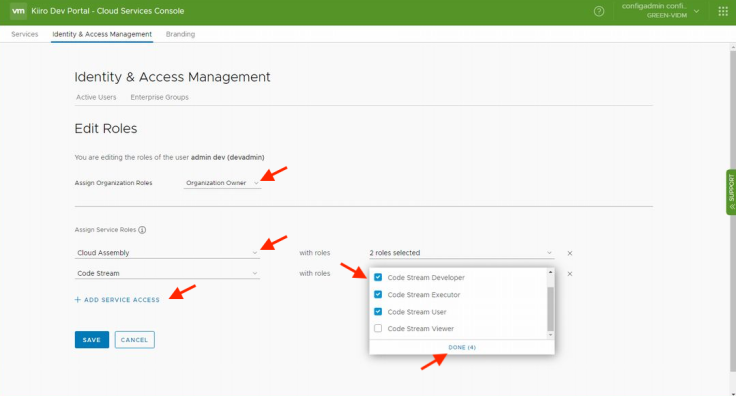This screenshot has height=396, width=736.
Task: Open the Cloud Assembly service dropdown
Action: [167, 253]
